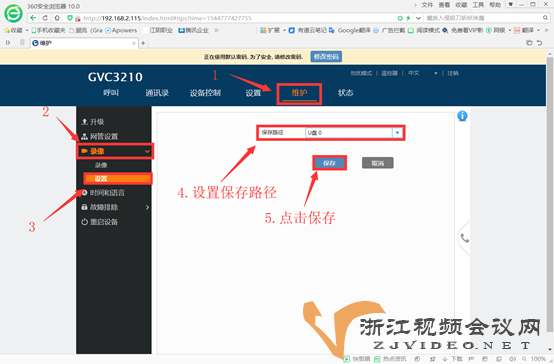
Task: Select the 录像 sub-item in the sidebar
Action: 101,165
